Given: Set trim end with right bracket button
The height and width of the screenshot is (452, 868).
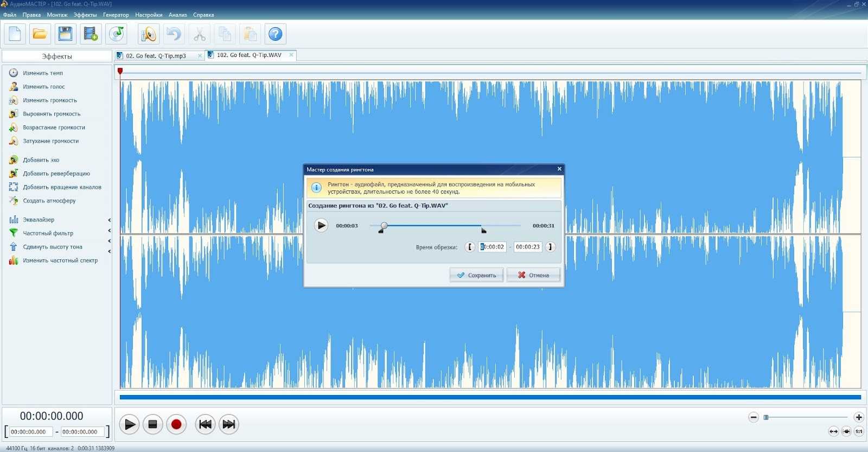Looking at the screenshot, I should (x=550, y=247).
